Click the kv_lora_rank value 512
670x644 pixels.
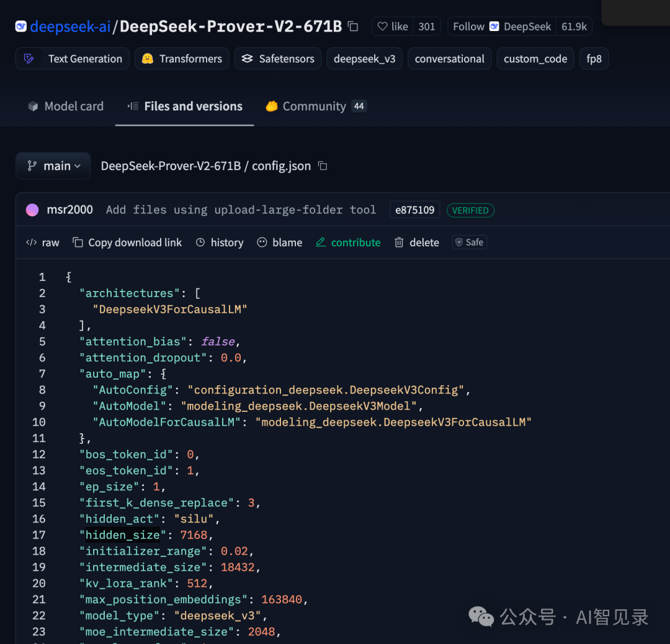tap(197, 583)
